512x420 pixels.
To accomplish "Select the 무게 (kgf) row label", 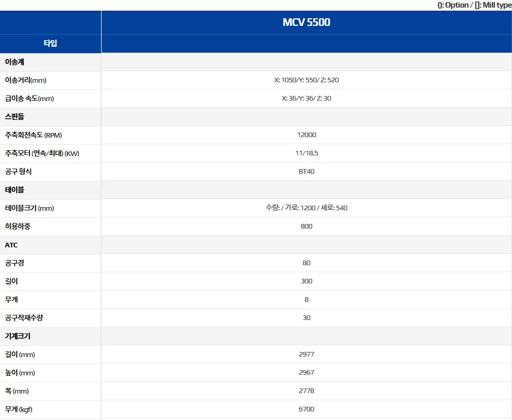I will 19,409.
